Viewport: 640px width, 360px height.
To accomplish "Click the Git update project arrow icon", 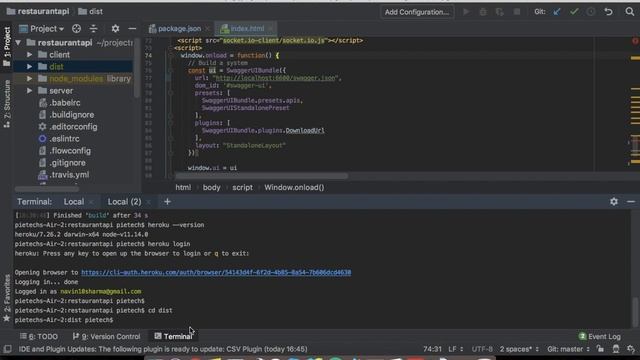I will point(557,12).
